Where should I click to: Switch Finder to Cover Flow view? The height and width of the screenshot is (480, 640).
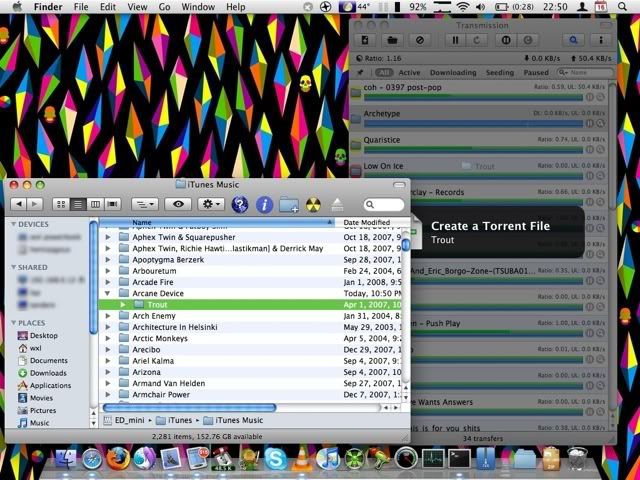click(112, 204)
